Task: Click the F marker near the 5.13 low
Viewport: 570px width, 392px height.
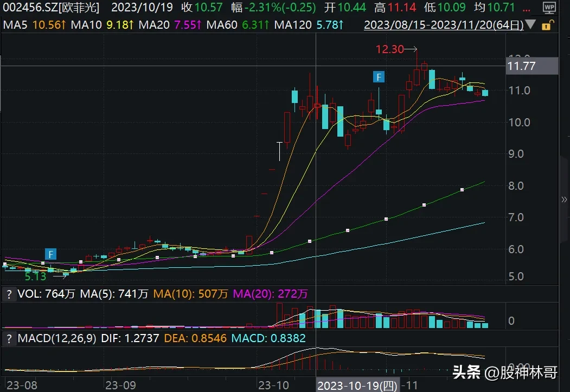Action: click(x=50, y=254)
